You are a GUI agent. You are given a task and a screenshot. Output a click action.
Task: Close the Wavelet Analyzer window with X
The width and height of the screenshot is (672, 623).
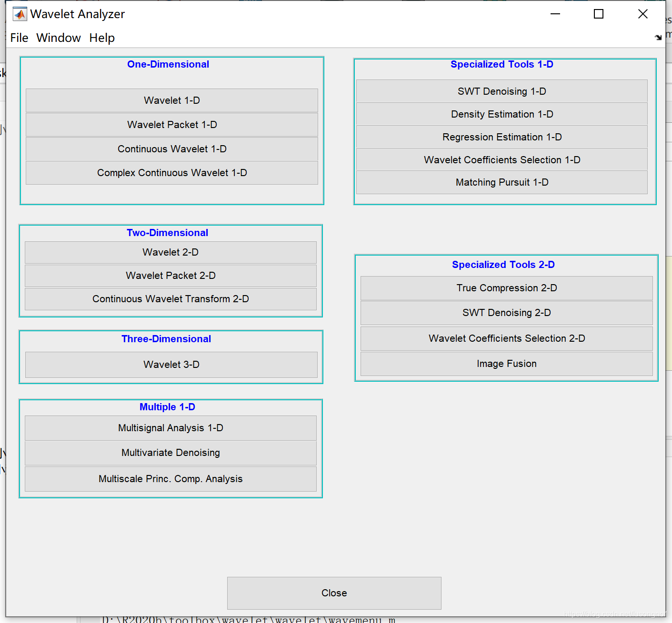[642, 14]
